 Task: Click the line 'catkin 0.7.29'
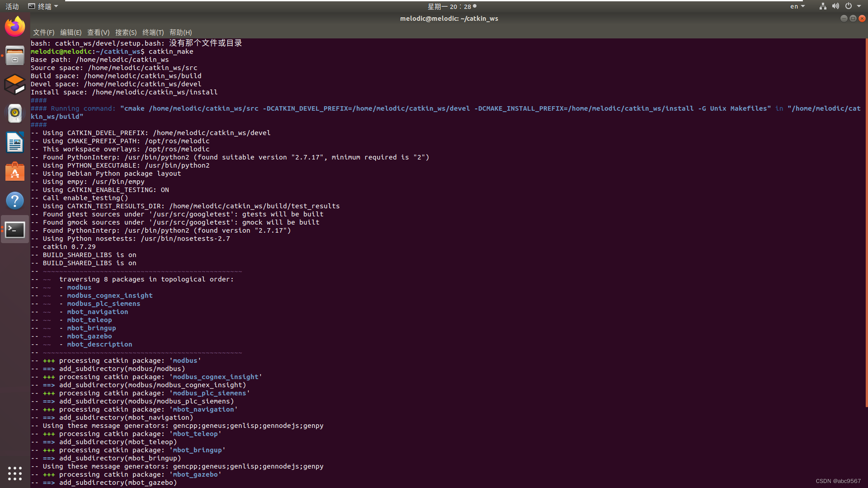(63, 247)
